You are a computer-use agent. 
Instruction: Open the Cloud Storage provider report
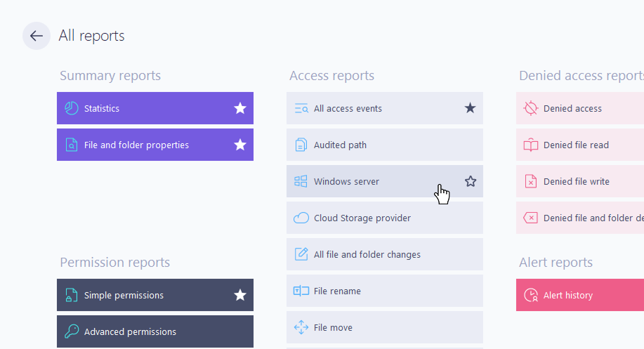pos(385,218)
